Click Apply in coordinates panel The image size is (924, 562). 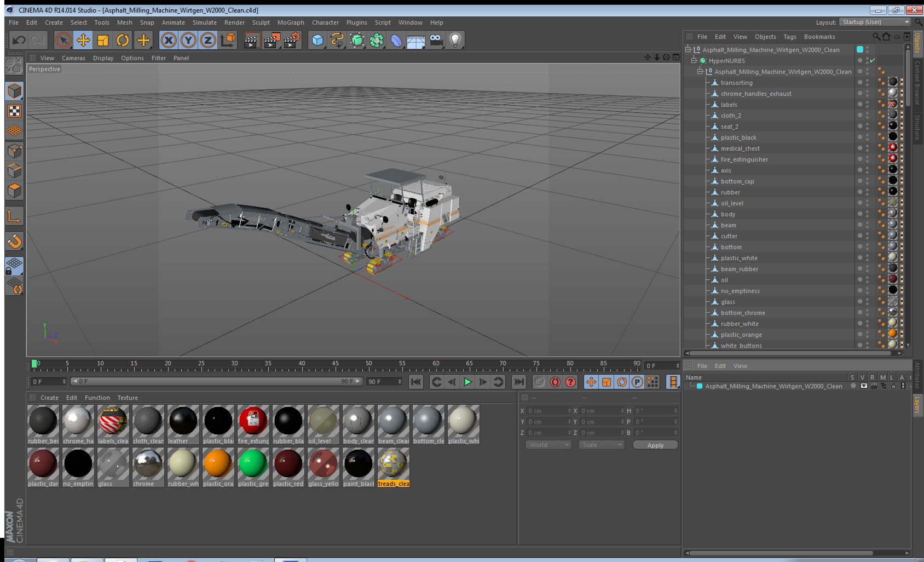(655, 445)
